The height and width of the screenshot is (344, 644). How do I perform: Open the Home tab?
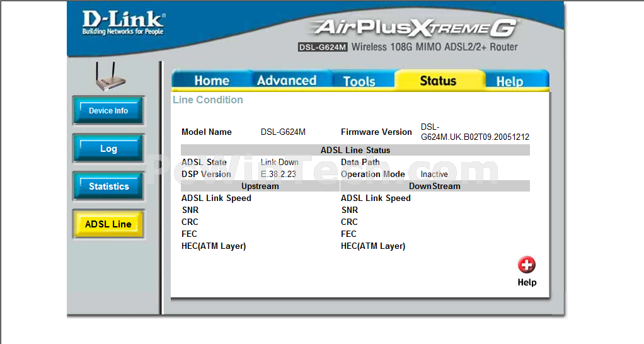pos(212,81)
